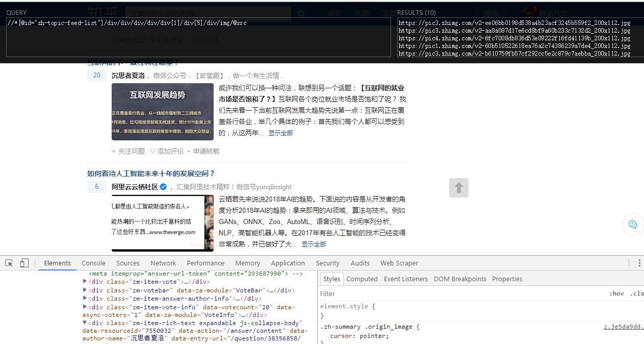Select the pic1.zhimg.com result URL

tap(514, 46)
